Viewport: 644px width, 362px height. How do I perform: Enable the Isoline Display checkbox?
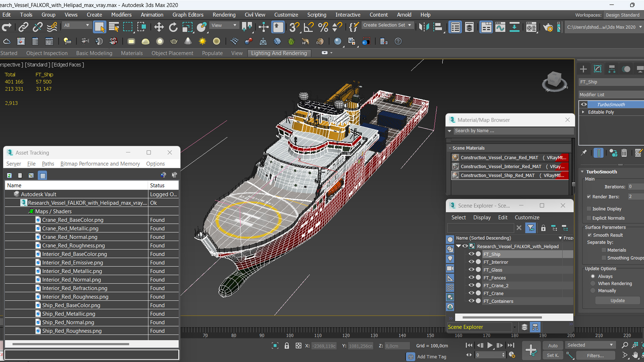(x=589, y=209)
